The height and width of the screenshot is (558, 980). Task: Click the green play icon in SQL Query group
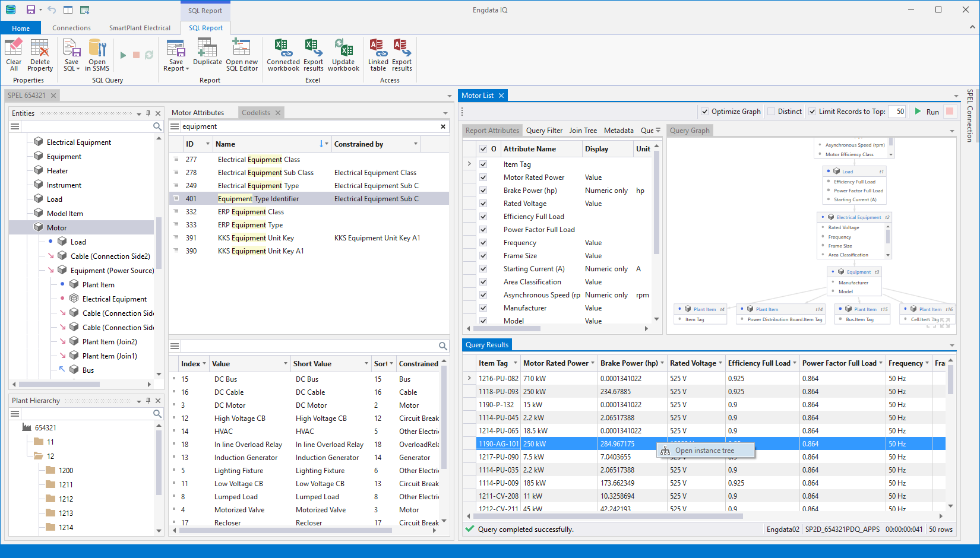coord(123,55)
